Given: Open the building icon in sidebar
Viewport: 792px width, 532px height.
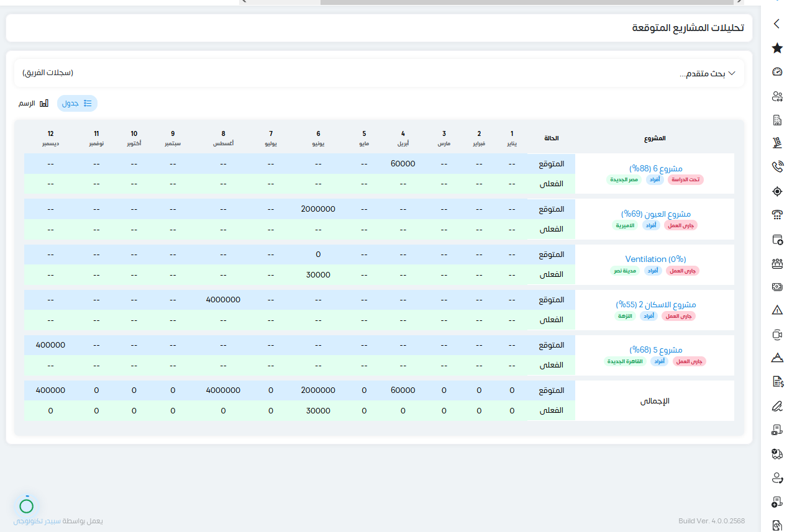Looking at the screenshot, I should [776, 119].
